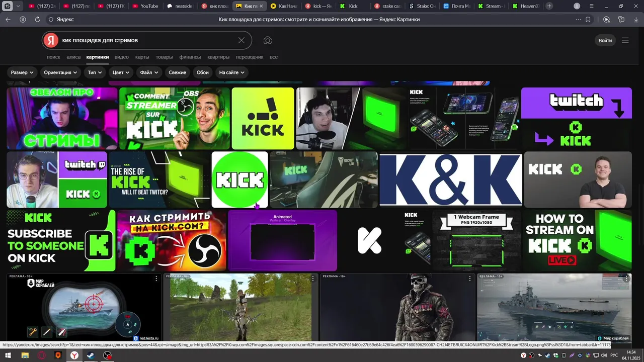Open OBS Studio from the taskbar
Screen dimensions: 644x362
(107, 355)
